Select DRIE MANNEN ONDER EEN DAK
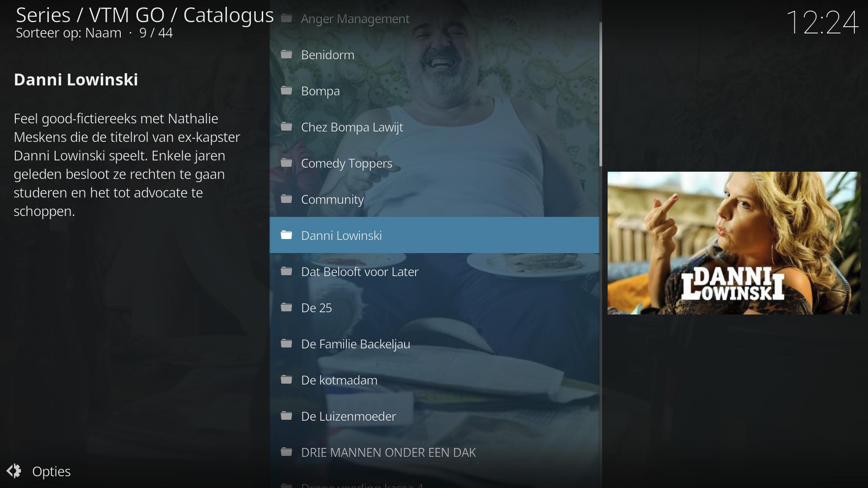The width and height of the screenshot is (868, 488). point(388,452)
